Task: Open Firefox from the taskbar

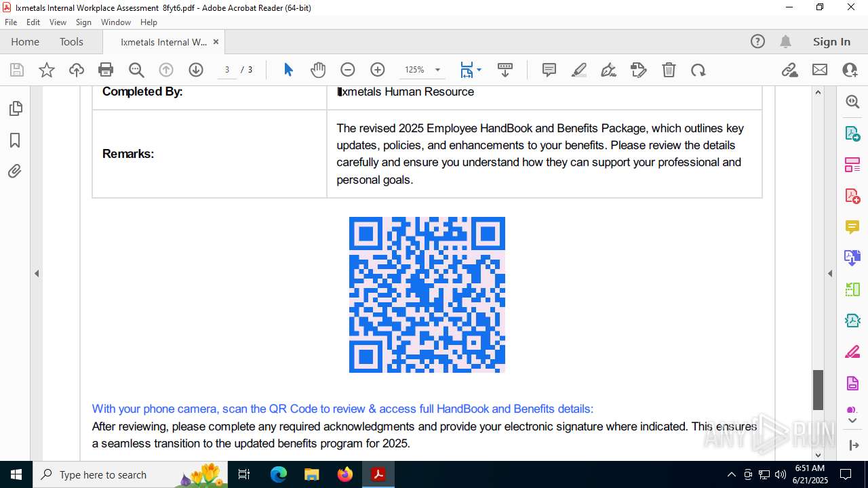Action: click(x=345, y=474)
